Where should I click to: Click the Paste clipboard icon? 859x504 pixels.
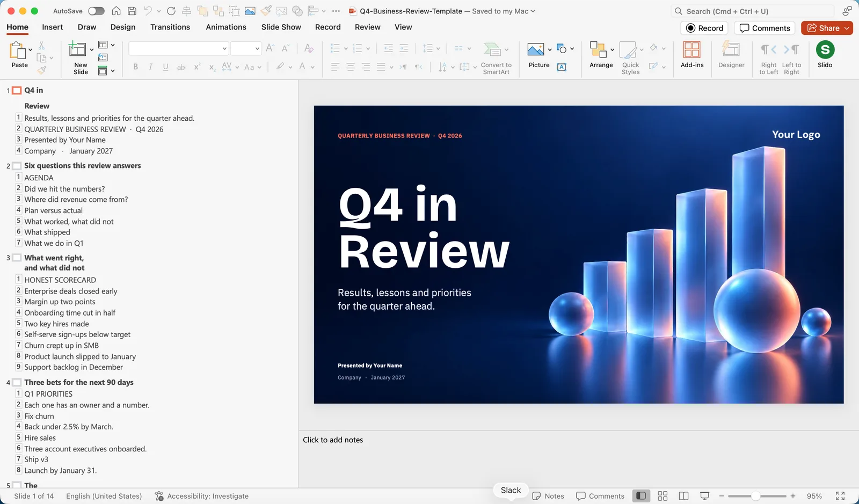pyautogui.click(x=18, y=51)
